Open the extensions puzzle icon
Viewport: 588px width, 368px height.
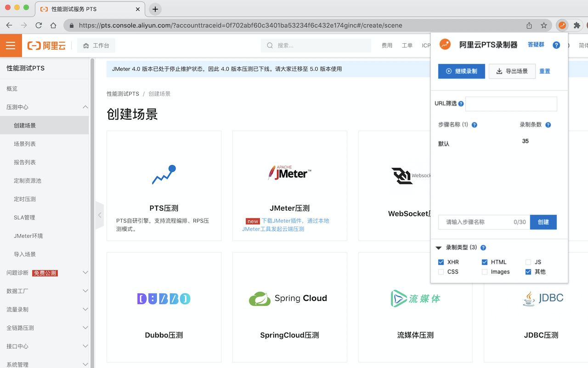coord(577,25)
